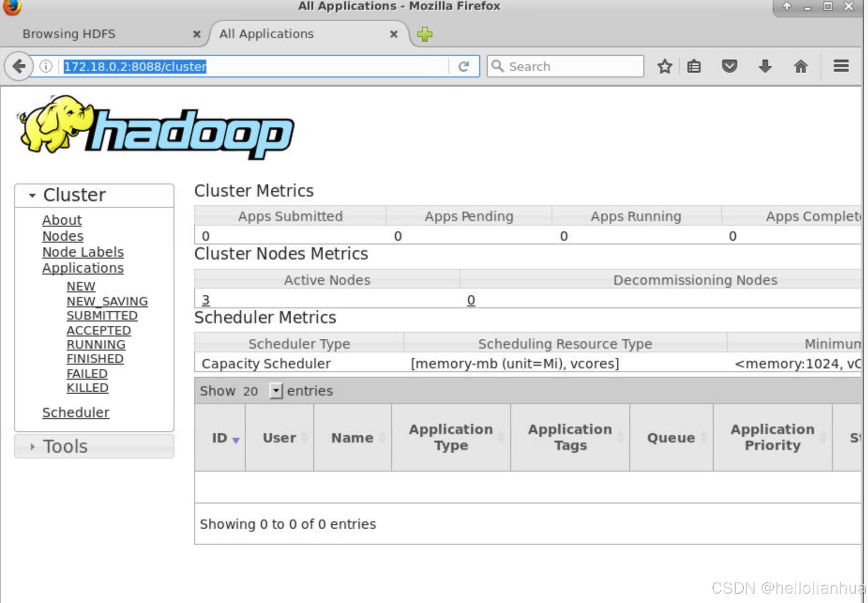Image resolution: width=868 pixels, height=603 pixels.
Task: Sort the table by ID column
Action: tap(220, 438)
